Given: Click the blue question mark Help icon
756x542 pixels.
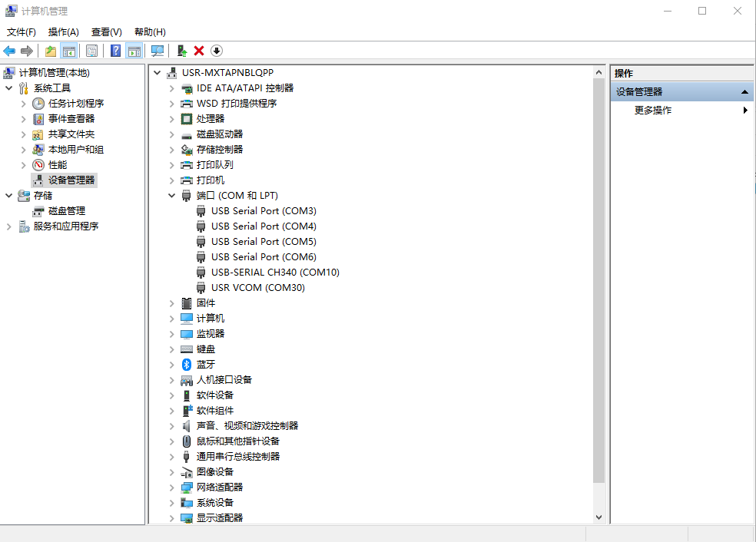Looking at the screenshot, I should pyautogui.click(x=116, y=51).
